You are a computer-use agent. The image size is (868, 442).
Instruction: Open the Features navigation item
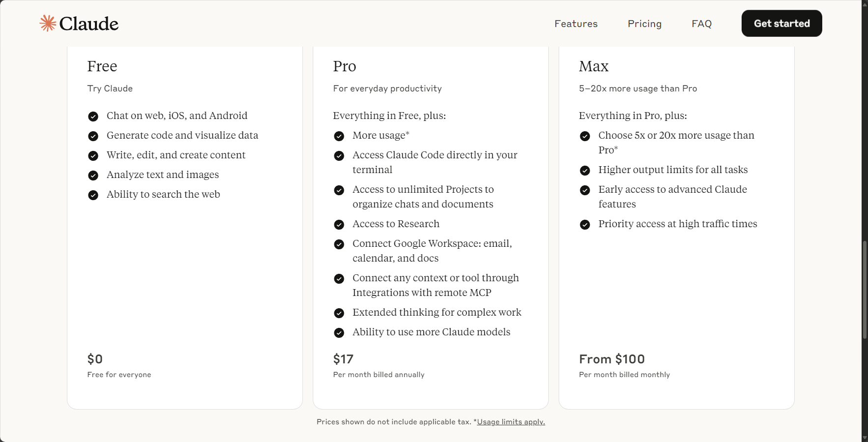tap(576, 24)
